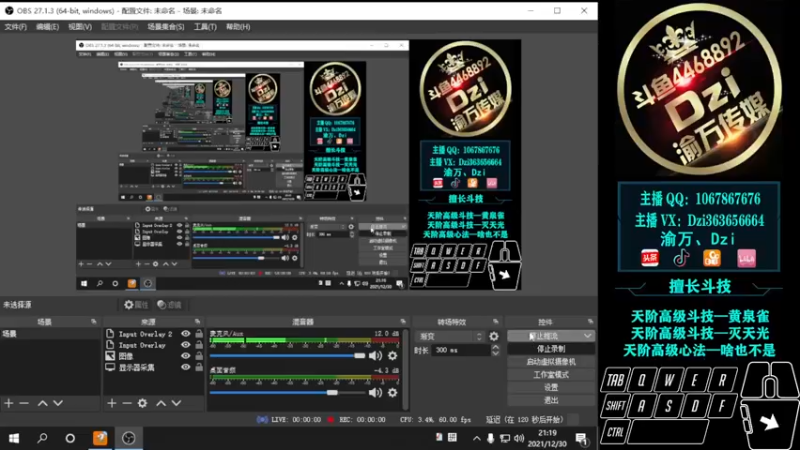Open 麦克风/Aux audio settings gear

[x=392, y=356]
